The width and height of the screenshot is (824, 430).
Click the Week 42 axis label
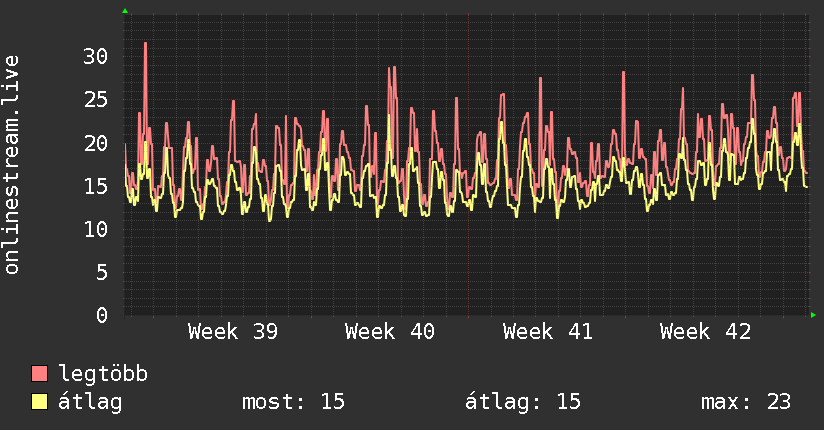(705, 332)
